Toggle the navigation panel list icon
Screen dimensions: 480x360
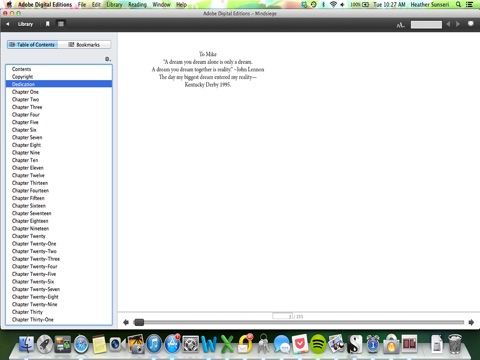pos(61,24)
